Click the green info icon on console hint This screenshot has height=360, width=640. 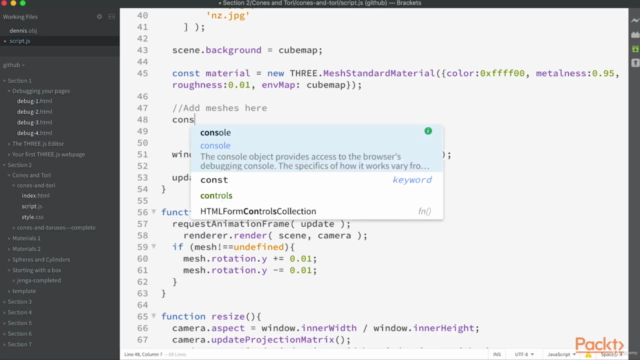(x=428, y=131)
